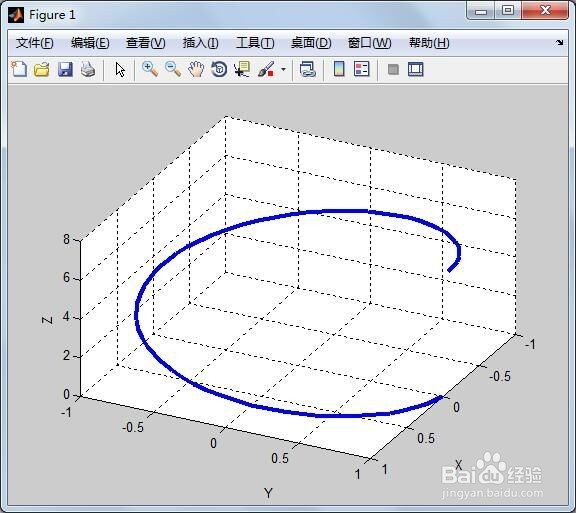The image size is (576, 513).
Task: Open the 桌面(D) menu
Action: coord(311,43)
